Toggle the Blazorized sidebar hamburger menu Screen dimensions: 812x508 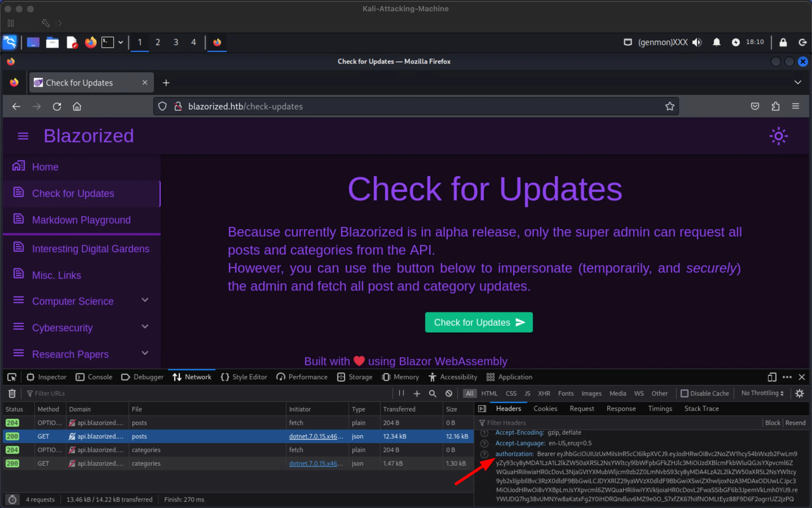pos(23,136)
